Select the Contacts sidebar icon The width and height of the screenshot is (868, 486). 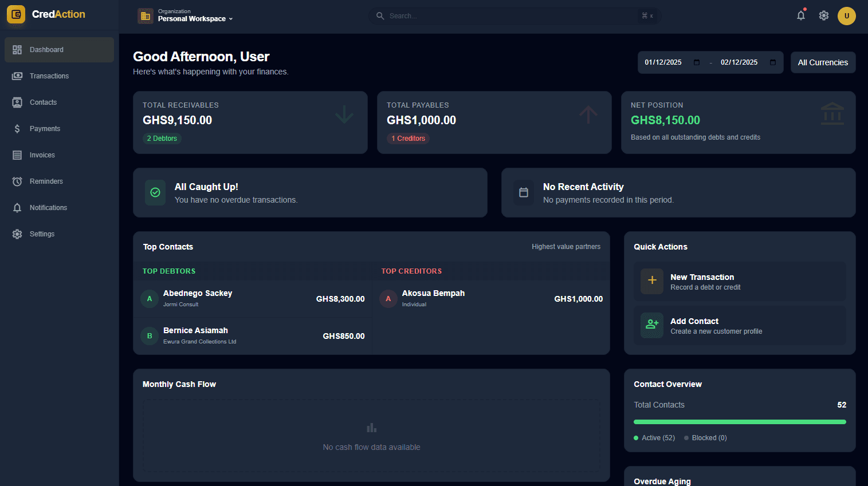43,102
